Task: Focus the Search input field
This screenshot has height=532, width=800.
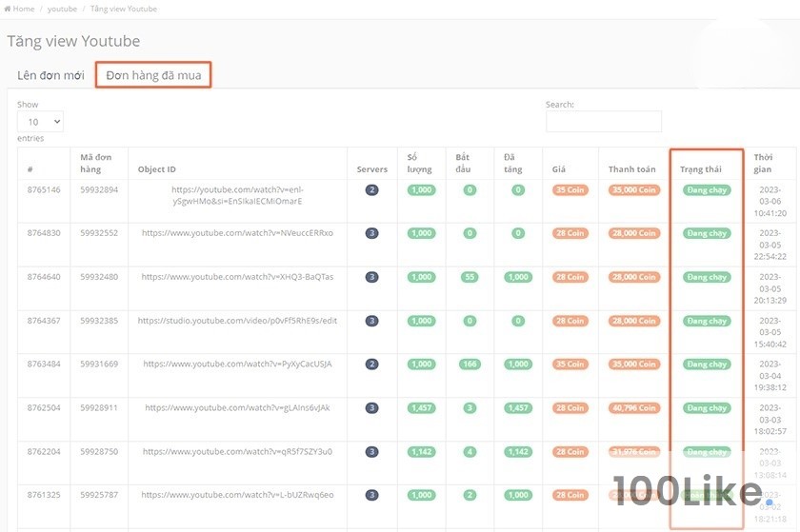Action: point(604,122)
